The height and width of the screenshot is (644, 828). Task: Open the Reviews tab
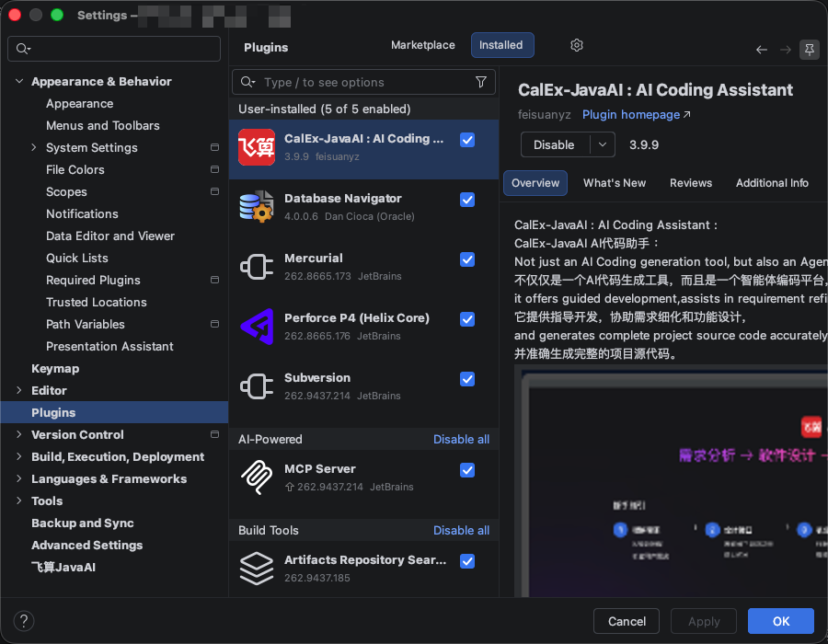[x=691, y=183]
